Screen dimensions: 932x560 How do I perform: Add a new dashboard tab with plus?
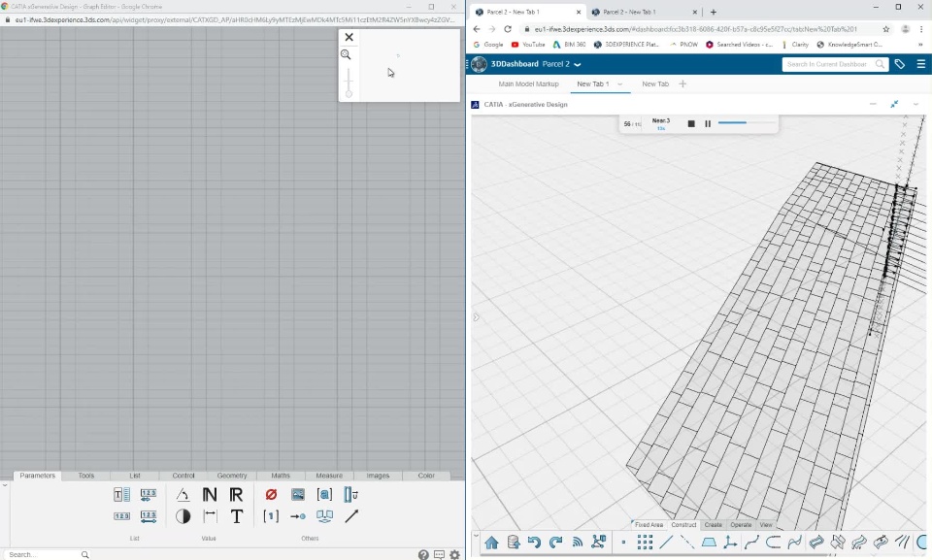click(x=682, y=84)
